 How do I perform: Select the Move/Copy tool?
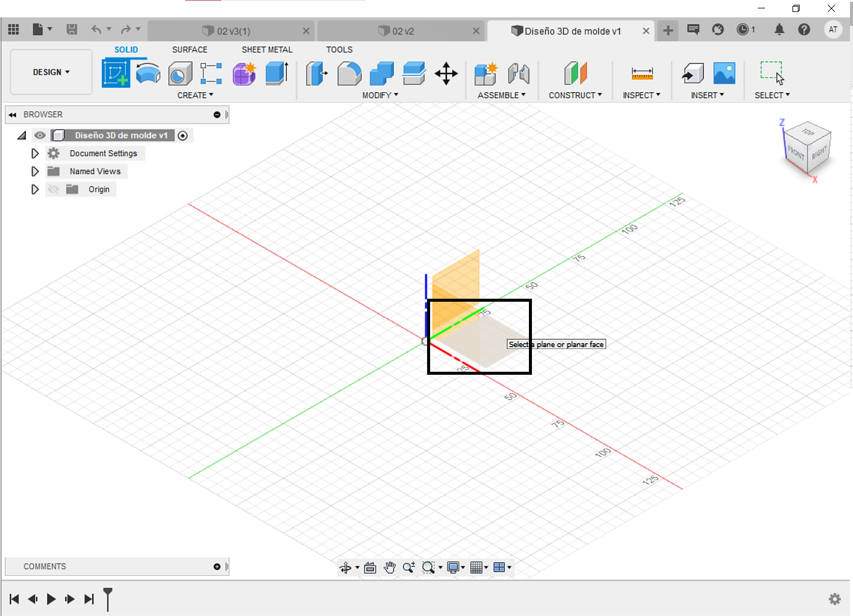pos(446,74)
